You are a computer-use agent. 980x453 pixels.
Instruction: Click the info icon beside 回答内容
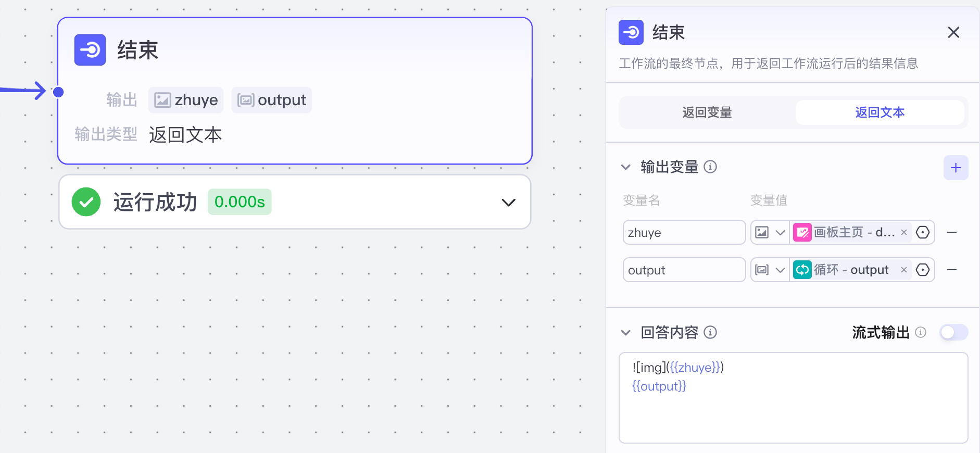tap(711, 332)
